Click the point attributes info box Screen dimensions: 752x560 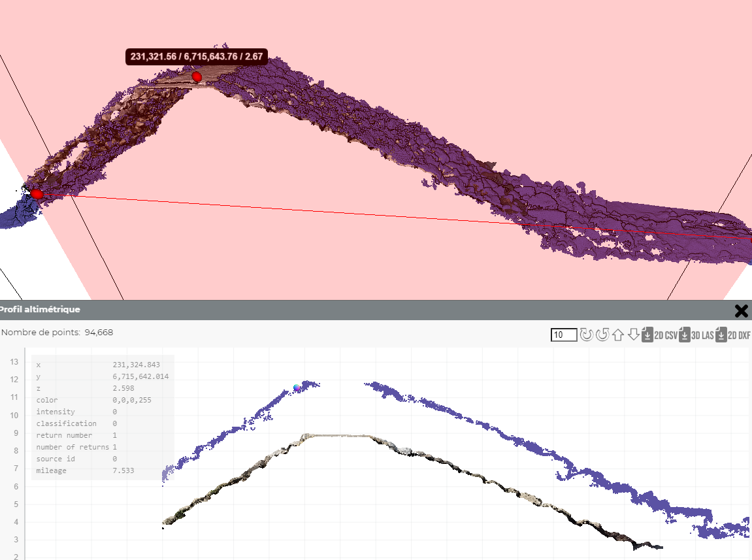coord(101,417)
